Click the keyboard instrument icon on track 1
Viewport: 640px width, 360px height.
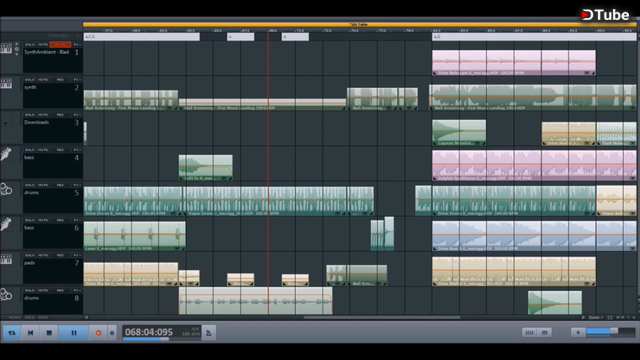click(x=6, y=49)
